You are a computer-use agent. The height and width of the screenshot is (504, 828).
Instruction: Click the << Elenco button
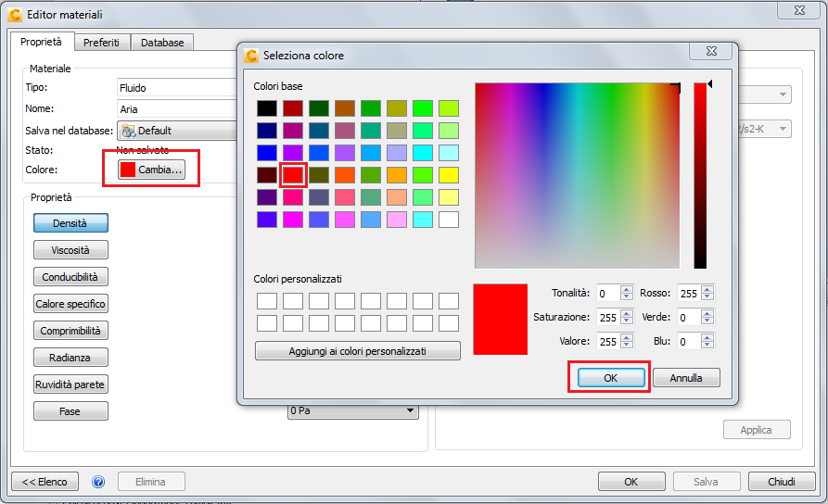(45, 482)
